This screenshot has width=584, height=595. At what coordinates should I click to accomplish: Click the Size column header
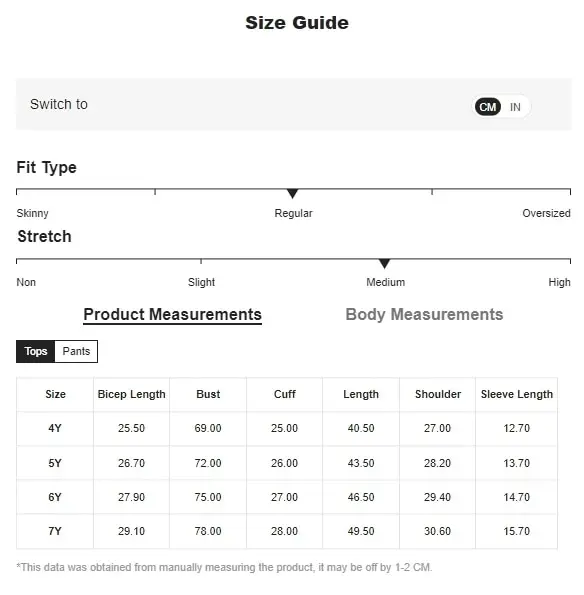[55, 394]
